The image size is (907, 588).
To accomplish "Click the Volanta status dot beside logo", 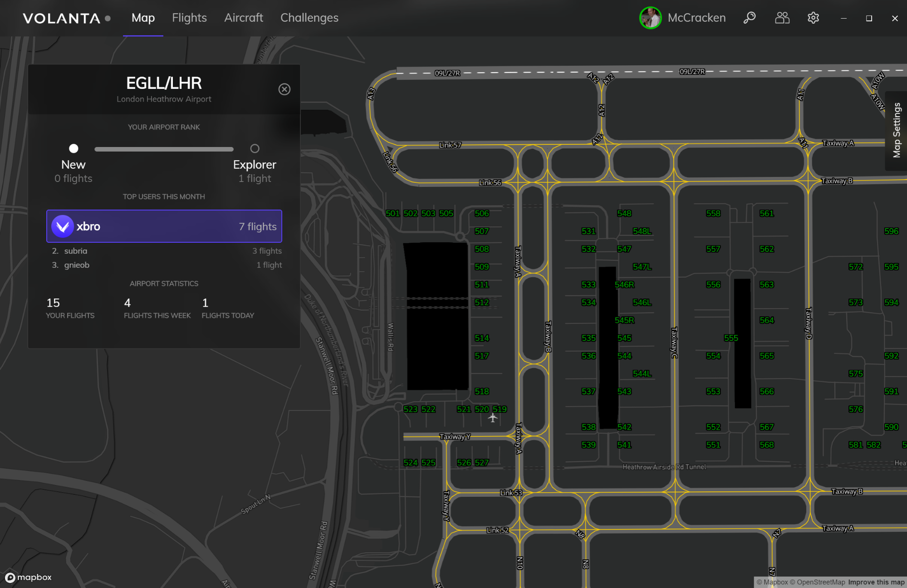I will (x=108, y=19).
